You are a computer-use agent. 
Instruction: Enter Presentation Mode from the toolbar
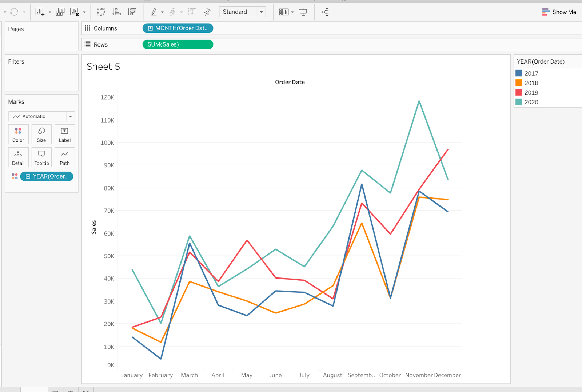(303, 12)
